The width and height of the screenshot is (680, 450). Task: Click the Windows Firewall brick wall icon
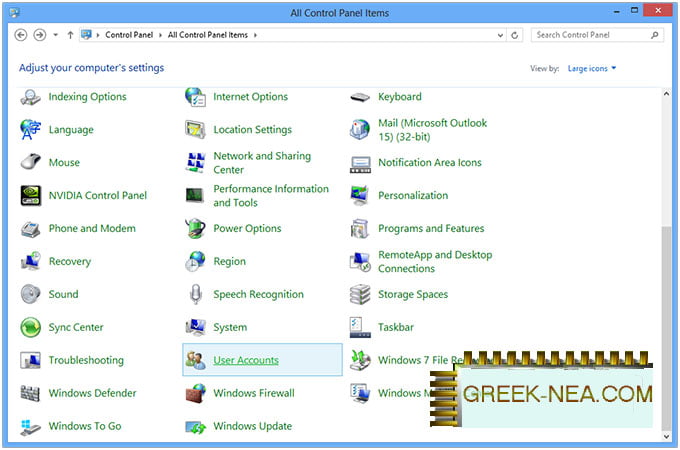coord(196,393)
